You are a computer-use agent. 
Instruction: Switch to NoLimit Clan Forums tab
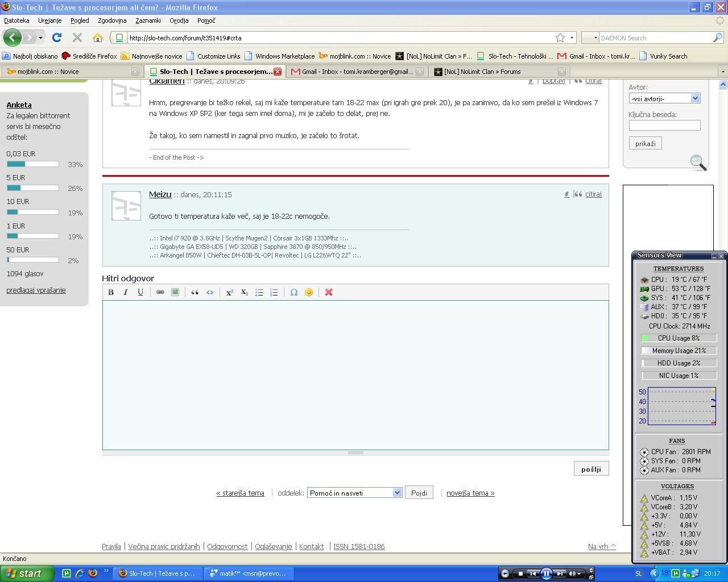(x=499, y=72)
